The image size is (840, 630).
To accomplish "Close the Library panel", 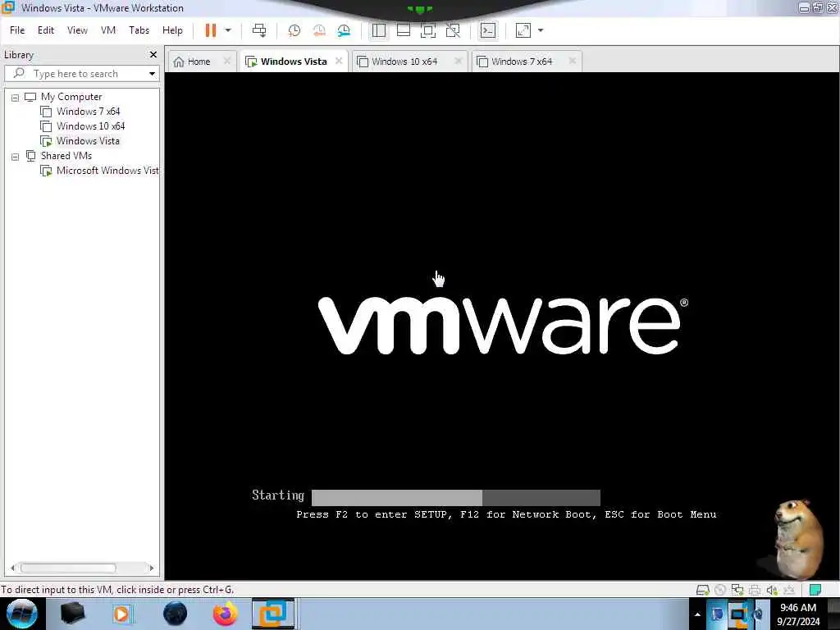I will pyautogui.click(x=153, y=55).
